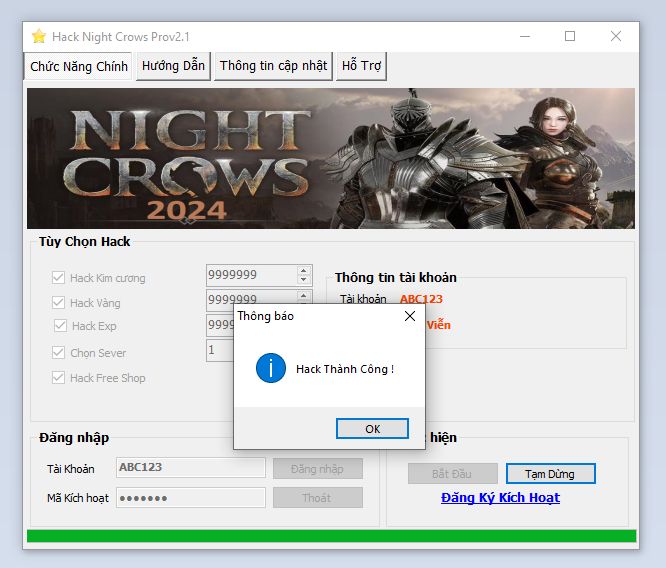The height and width of the screenshot is (568, 666).
Task: Open the Hỗ Trợ tab
Action: point(361,66)
